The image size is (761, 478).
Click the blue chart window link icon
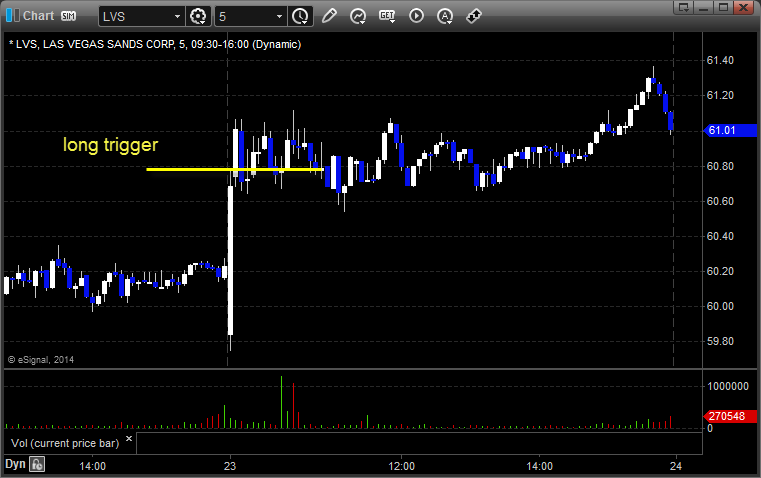point(13,16)
